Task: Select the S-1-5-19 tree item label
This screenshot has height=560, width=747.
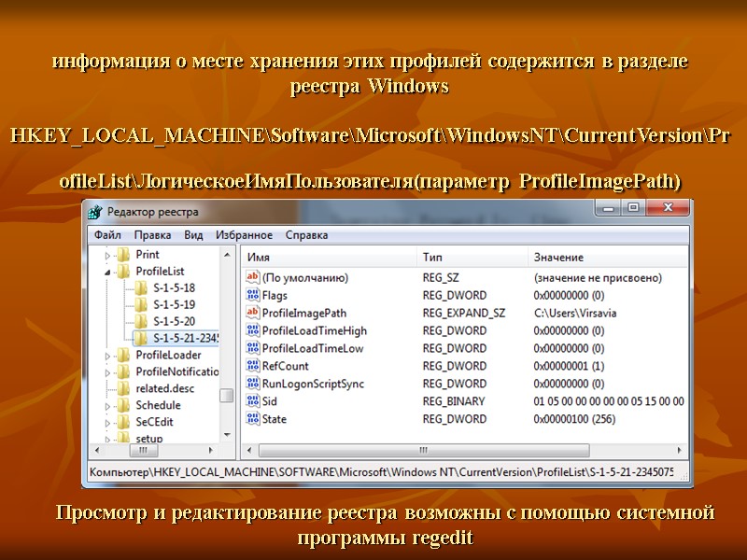Action: (x=174, y=305)
